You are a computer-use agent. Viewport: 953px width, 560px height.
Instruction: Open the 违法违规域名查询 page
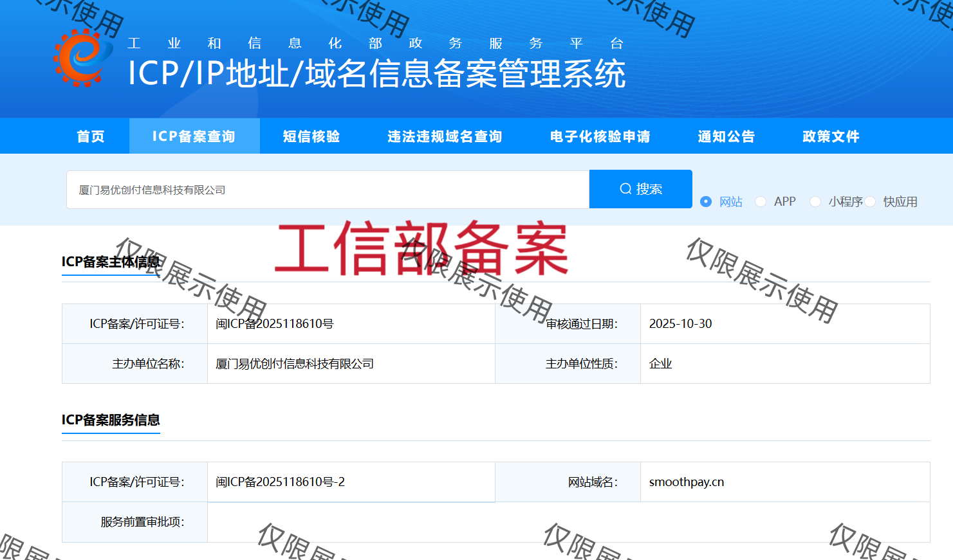click(444, 136)
